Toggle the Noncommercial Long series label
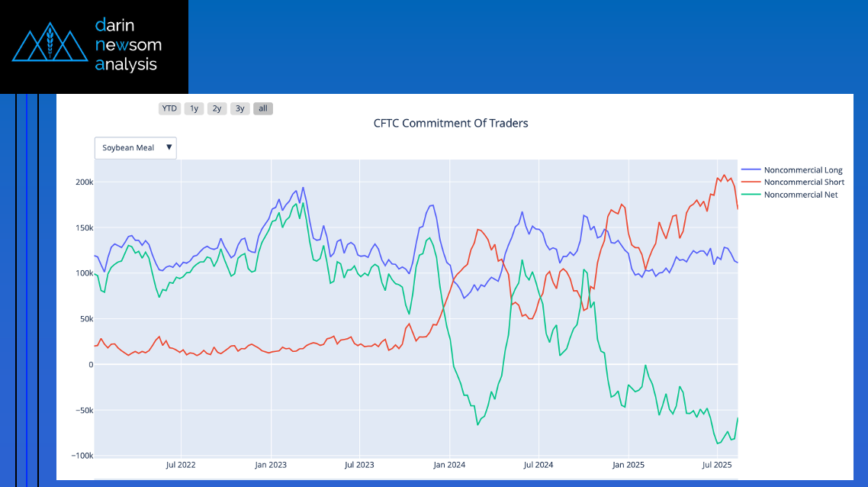The height and width of the screenshot is (487, 868). 802,169
